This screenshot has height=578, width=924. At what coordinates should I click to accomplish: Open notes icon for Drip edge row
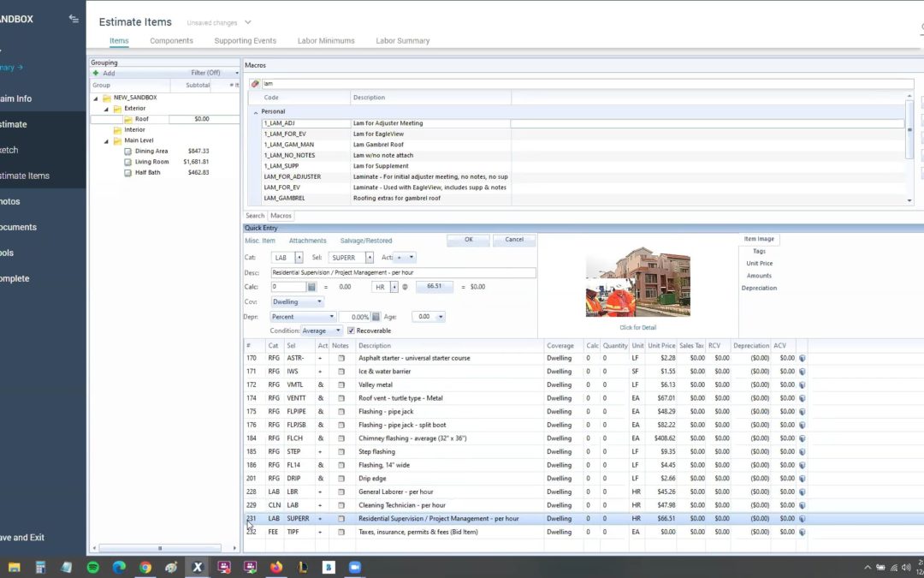(341, 479)
